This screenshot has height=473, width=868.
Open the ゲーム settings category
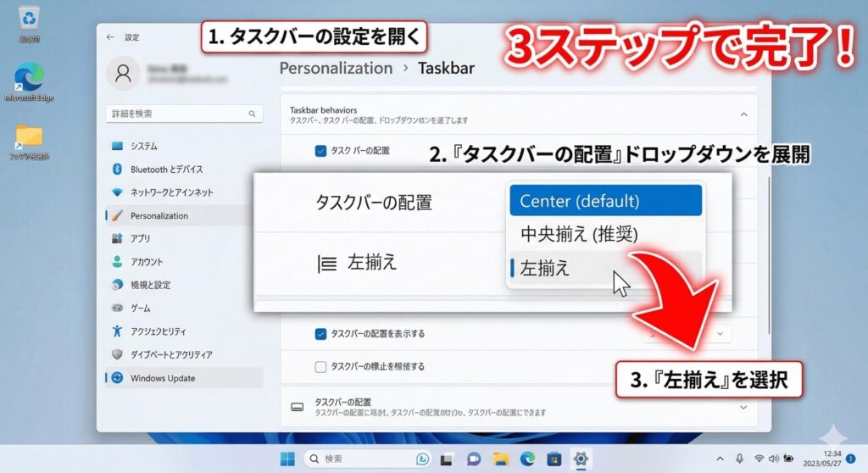pyautogui.click(x=141, y=308)
